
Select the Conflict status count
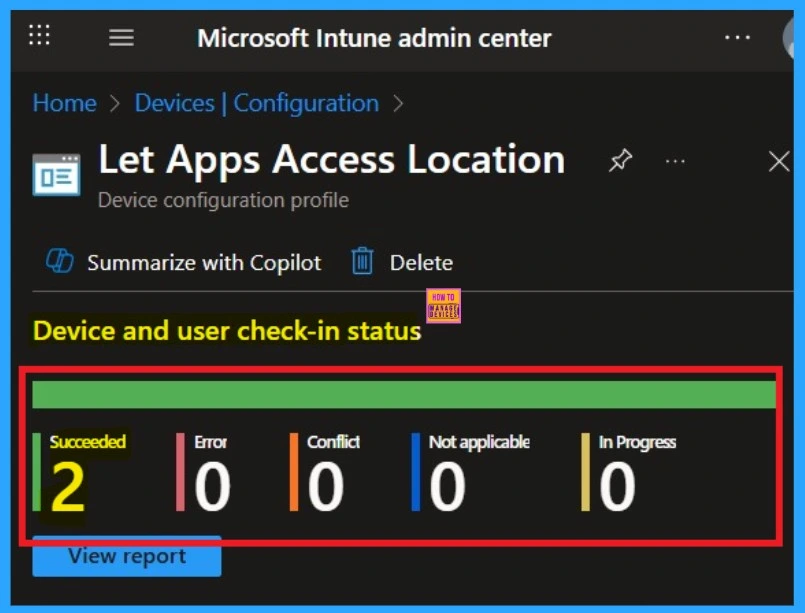point(326,487)
